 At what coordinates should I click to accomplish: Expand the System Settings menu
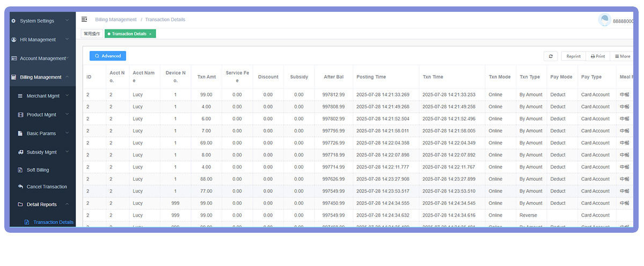point(40,21)
